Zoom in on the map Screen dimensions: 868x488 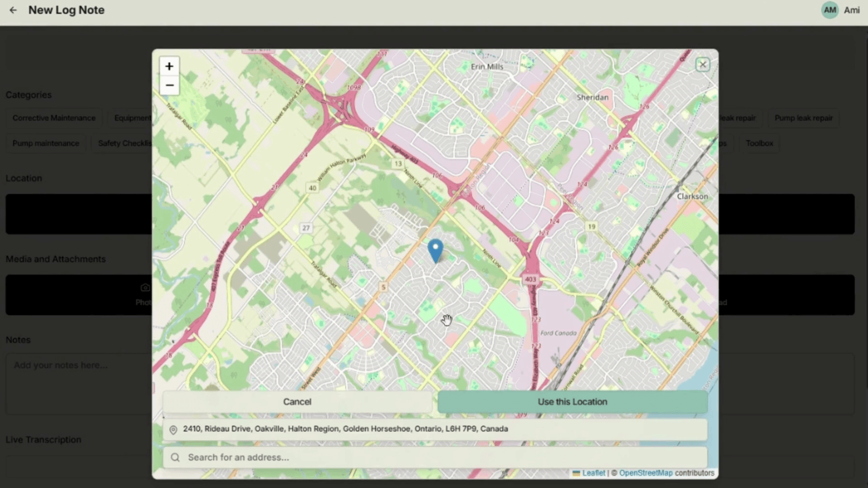coord(169,66)
